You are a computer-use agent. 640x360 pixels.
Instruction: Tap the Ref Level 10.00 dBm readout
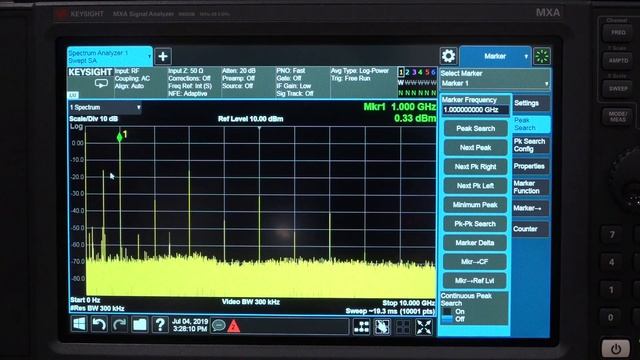click(251, 119)
